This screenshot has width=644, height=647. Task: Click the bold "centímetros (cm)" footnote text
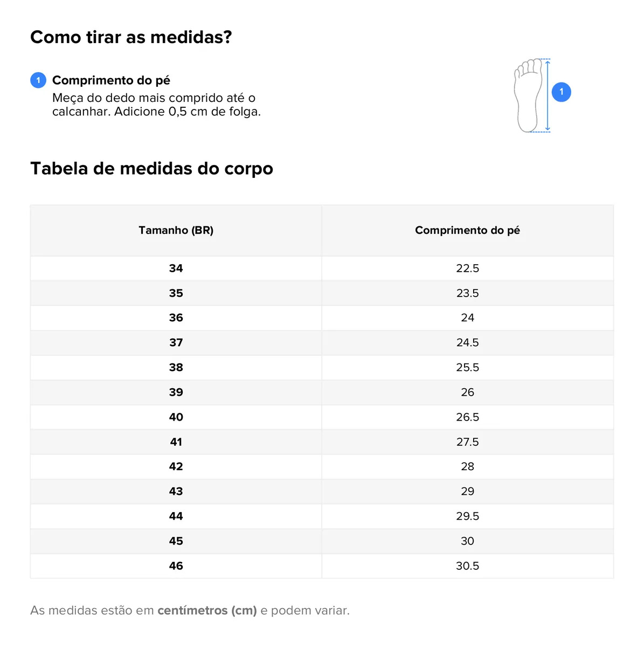point(207,610)
